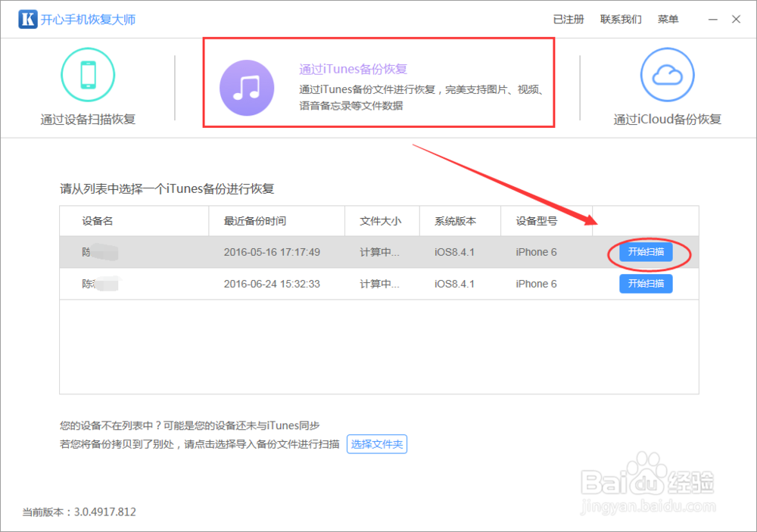
Task: Click iPhone 6 in the second backup row
Action: [536, 284]
